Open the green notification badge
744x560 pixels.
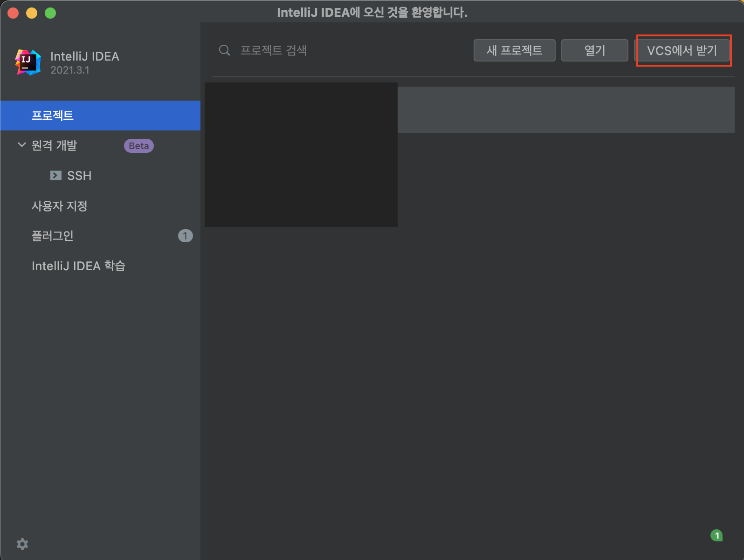[716, 535]
